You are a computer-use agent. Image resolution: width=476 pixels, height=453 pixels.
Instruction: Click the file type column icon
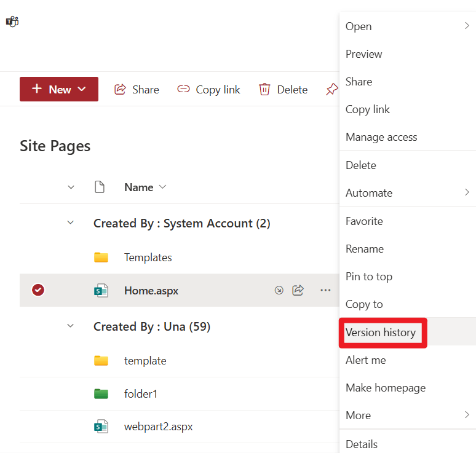[x=100, y=187]
